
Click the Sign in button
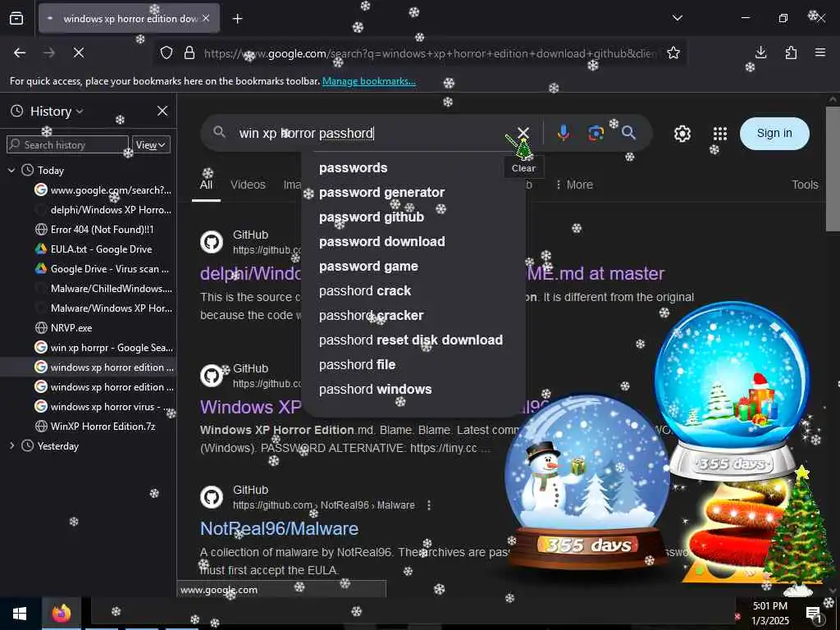click(x=774, y=134)
